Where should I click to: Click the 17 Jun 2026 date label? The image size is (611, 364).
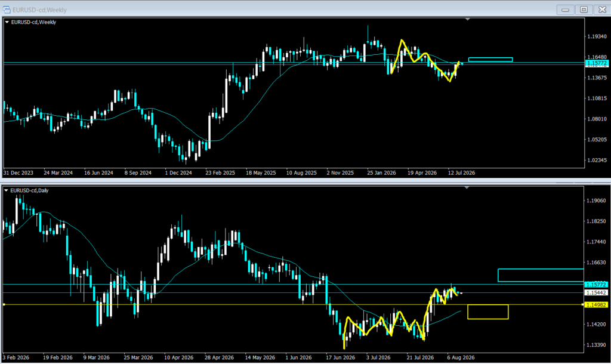341,357
